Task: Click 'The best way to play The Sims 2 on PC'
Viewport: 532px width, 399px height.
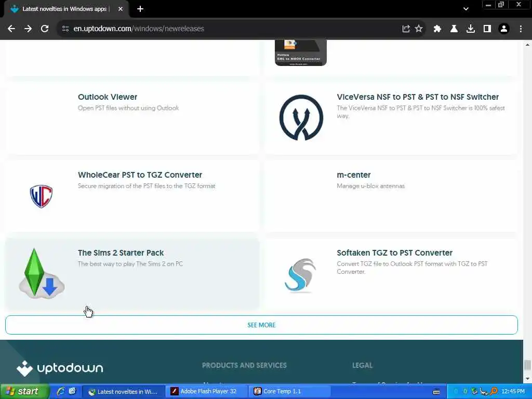Action: click(130, 264)
